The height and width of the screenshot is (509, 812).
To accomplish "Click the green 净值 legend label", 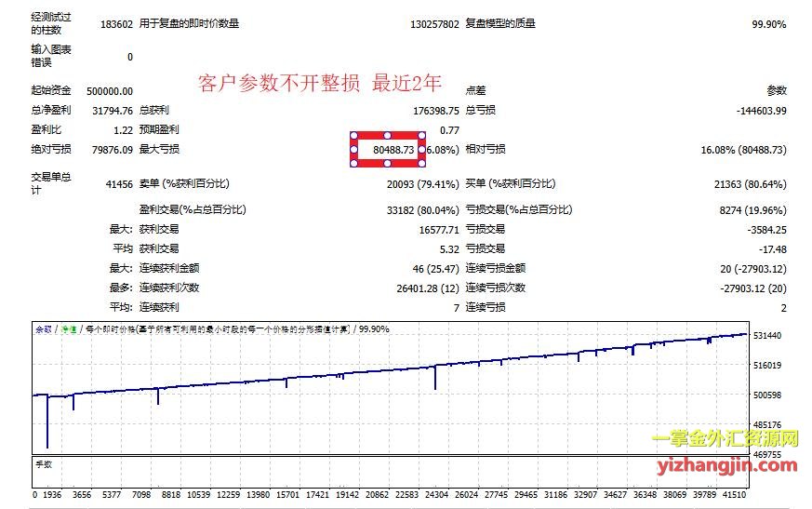I will (x=69, y=329).
